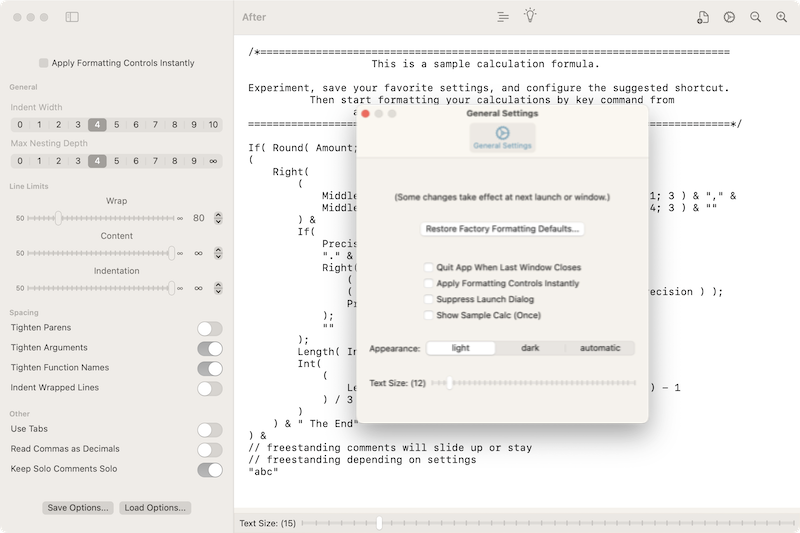The height and width of the screenshot is (533, 800).
Task: Set Max Nesting Depth to 7
Action: click(155, 161)
